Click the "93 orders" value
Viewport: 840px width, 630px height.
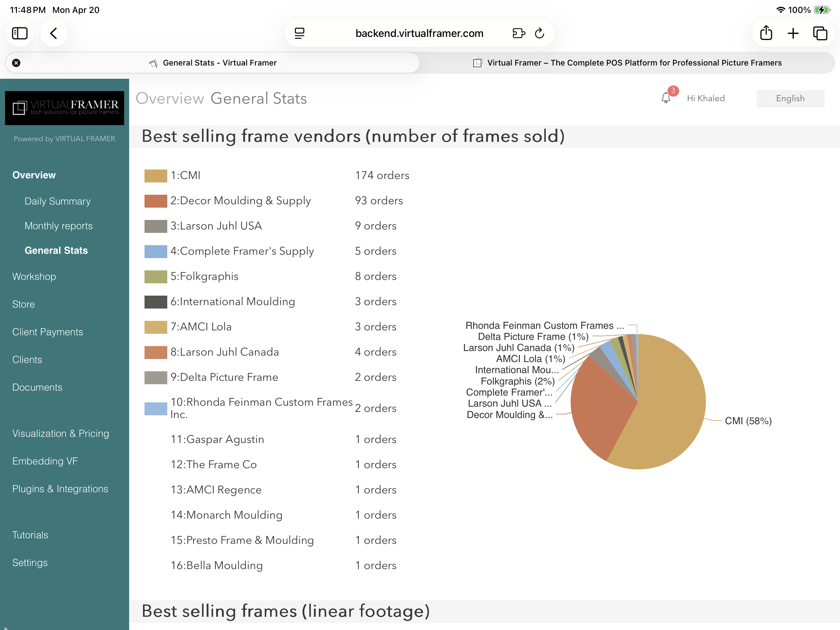(378, 200)
